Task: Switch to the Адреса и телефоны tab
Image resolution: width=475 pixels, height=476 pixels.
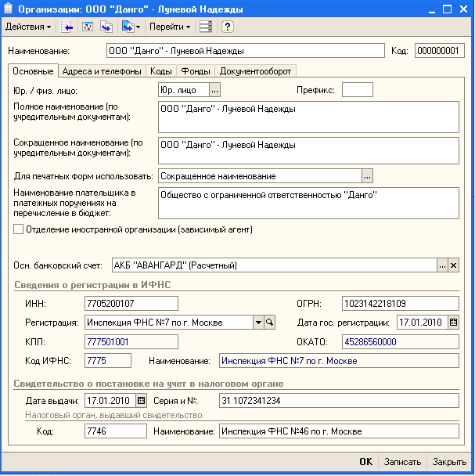Action: [102, 71]
